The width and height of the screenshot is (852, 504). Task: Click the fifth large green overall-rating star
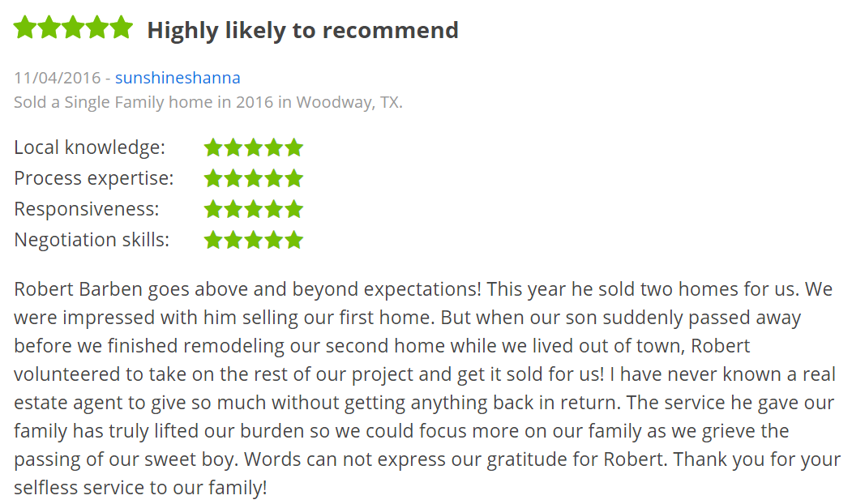tap(121, 28)
